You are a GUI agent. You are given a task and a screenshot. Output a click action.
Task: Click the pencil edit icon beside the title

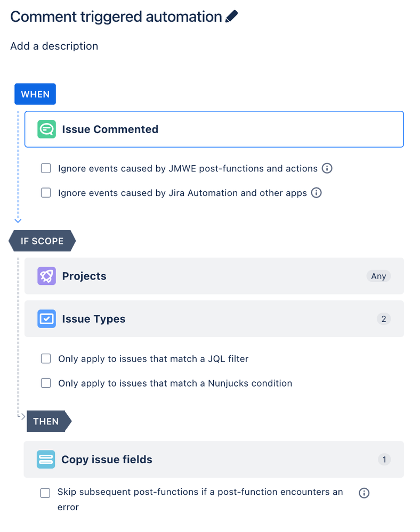231,17
